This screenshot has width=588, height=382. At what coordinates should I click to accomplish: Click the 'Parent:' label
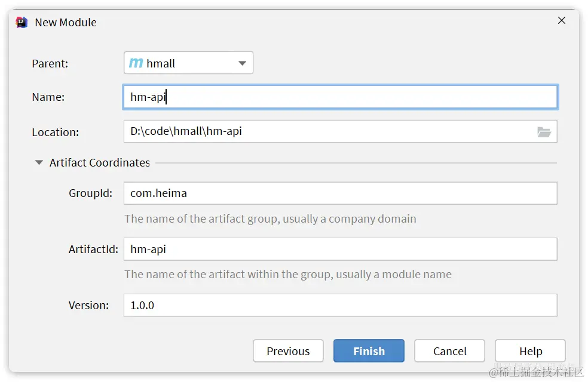click(50, 63)
